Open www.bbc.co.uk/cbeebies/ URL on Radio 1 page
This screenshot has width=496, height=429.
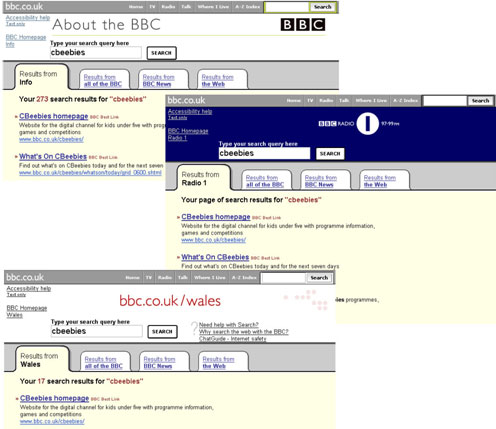click(214, 240)
